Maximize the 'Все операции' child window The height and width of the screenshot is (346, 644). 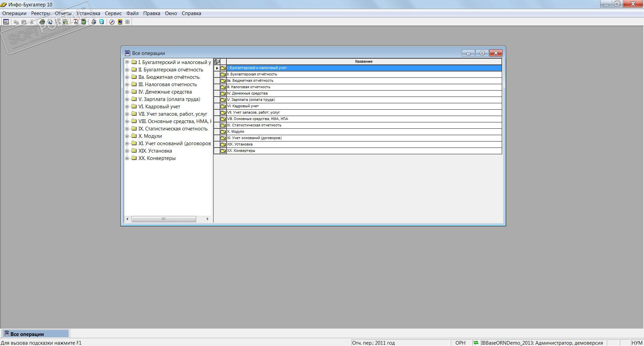482,53
